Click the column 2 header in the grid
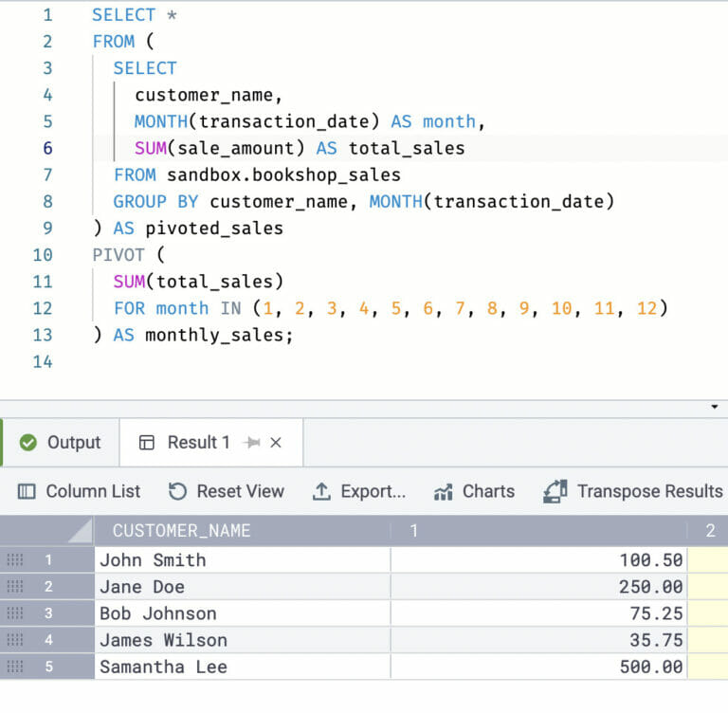Screen dimensions: 728x713 tap(709, 531)
